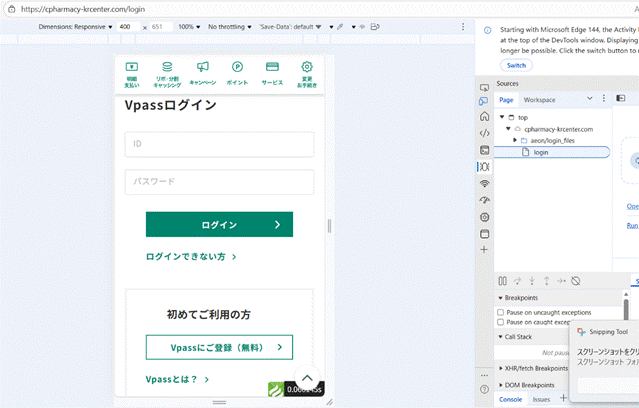Click the green ログイン button

[x=219, y=225]
